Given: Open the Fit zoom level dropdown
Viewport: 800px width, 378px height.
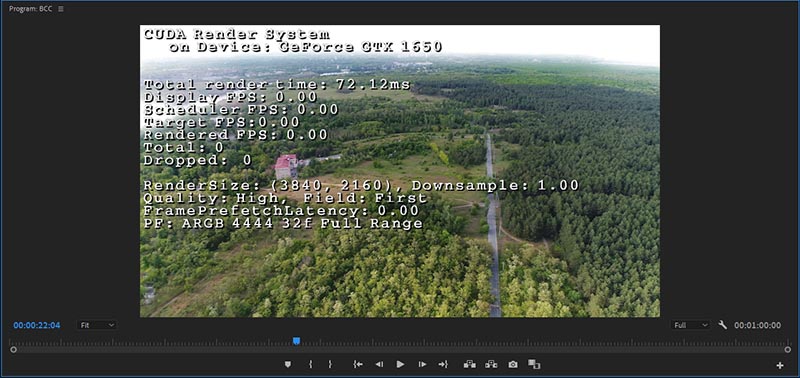Looking at the screenshot, I should point(96,325).
